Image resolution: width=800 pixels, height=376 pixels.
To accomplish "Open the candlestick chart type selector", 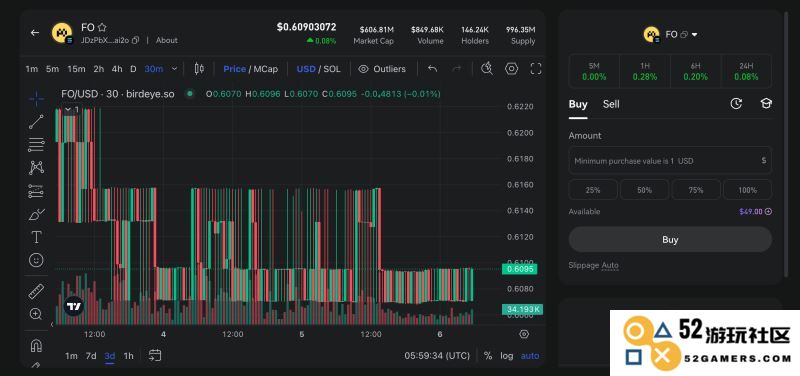I will tap(199, 68).
